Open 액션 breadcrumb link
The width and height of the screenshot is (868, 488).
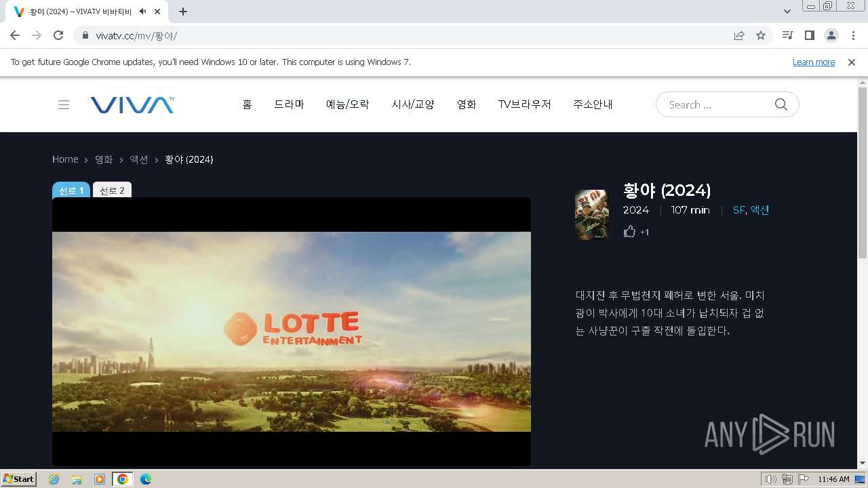(x=139, y=159)
